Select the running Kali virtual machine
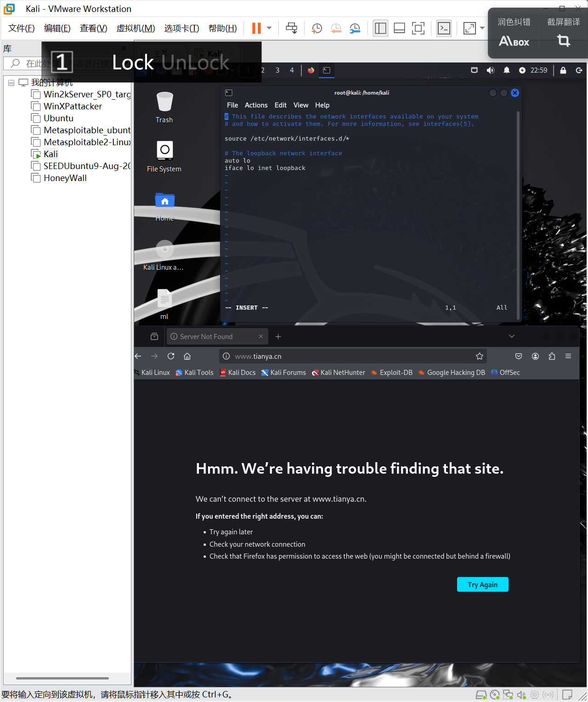Screen dimensions: 588x702 [x=45, y=154]
